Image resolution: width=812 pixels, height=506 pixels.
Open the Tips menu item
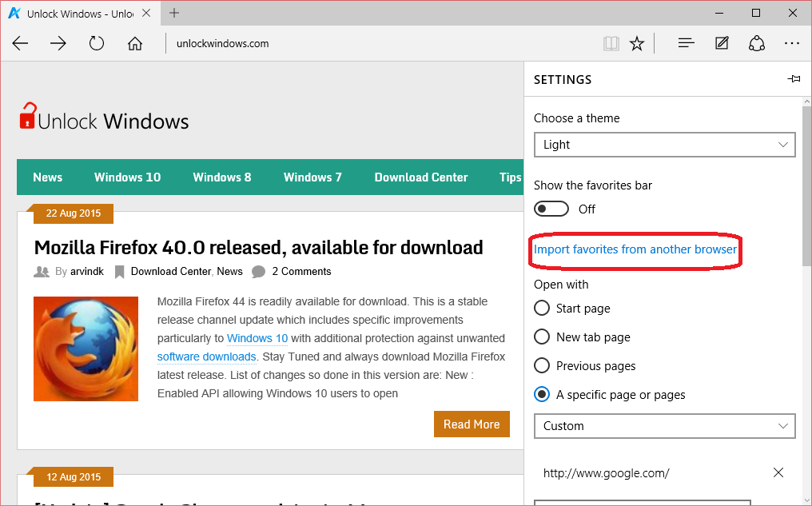pos(510,177)
